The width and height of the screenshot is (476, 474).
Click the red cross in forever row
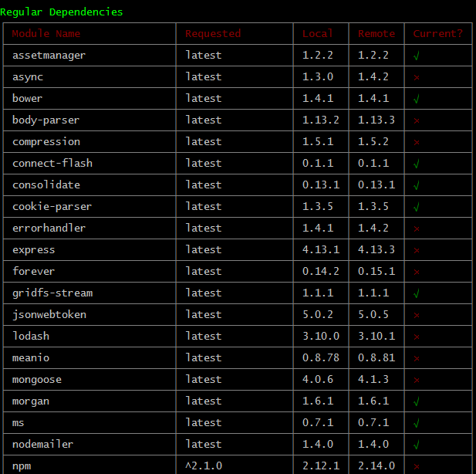(x=417, y=273)
